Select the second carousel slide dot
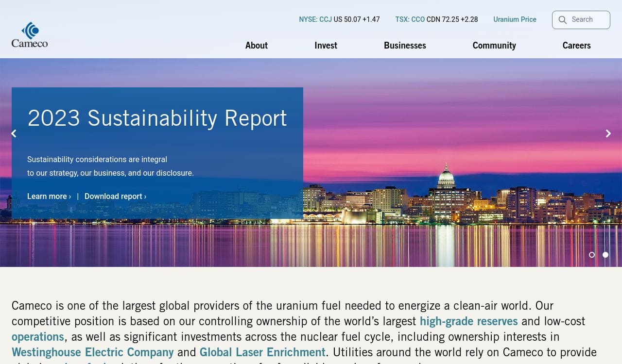Screen dimensions: 622x364 605,255
